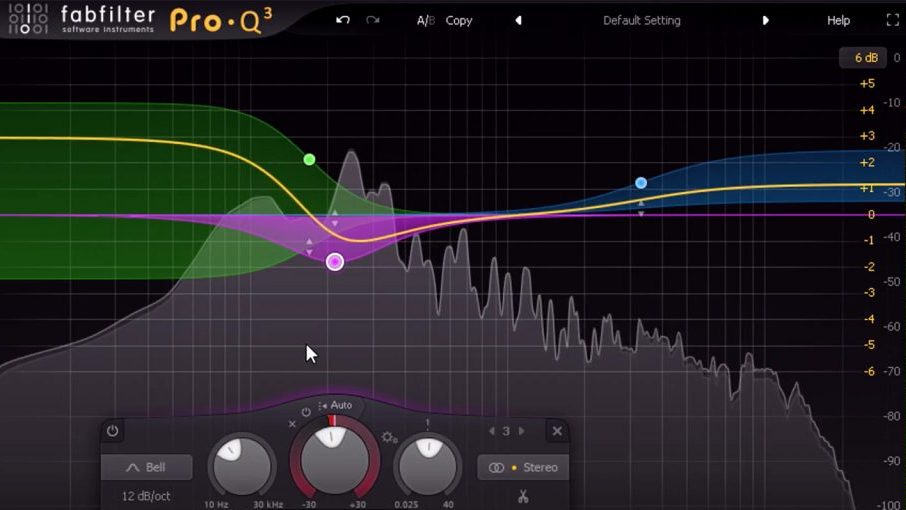
Task: Enter full screen mode with the corner icon
Action: [893, 20]
